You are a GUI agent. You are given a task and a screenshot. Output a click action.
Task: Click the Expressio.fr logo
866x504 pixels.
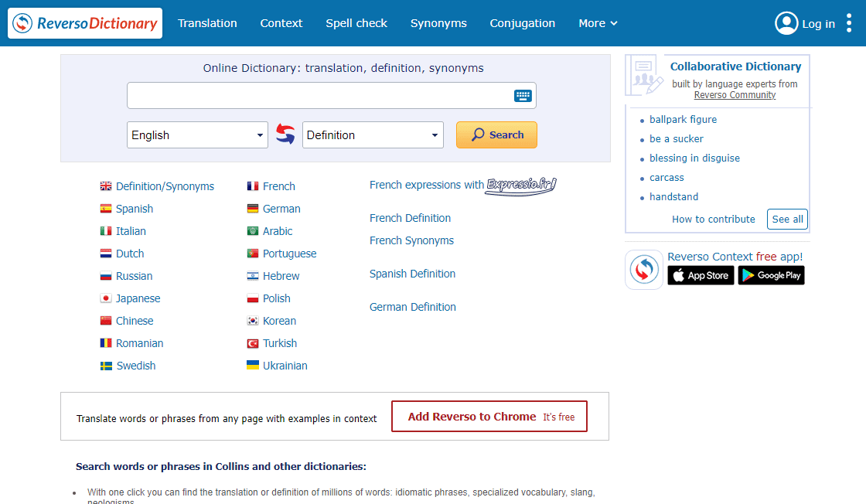point(521,186)
